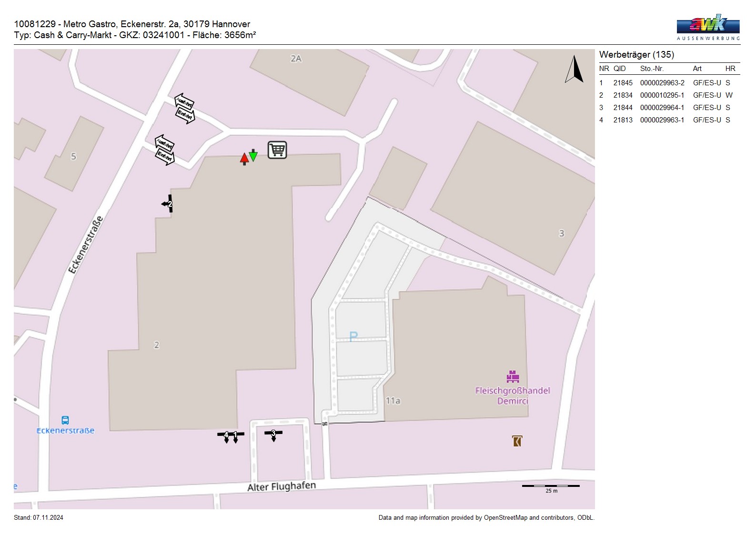The image size is (756, 535).
Task: Click the Fleischgroßhandel Demirci purple shop icon
Action: point(513,376)
